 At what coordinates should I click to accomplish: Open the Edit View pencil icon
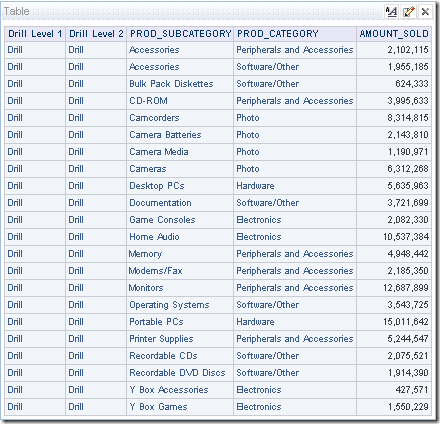point(408,12)
